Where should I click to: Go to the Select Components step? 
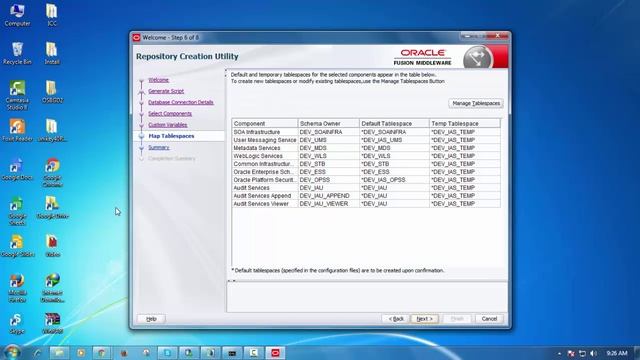[170, 113]
